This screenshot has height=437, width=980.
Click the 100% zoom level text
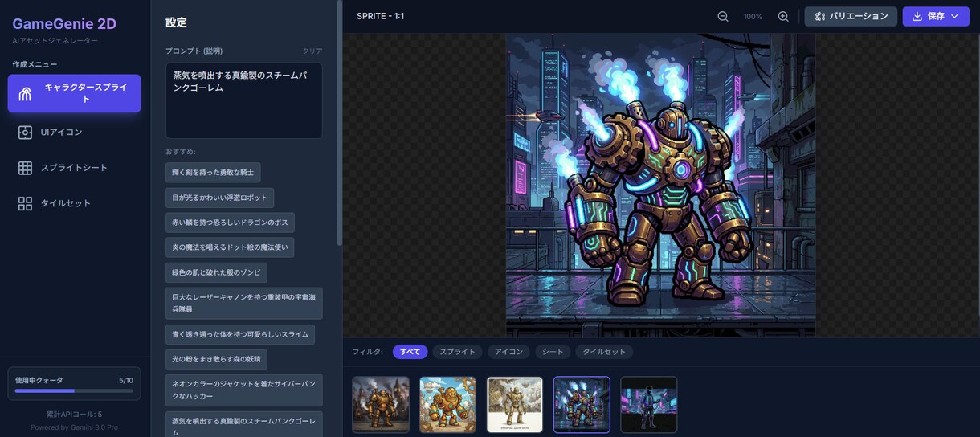click(x=753, y=17)
